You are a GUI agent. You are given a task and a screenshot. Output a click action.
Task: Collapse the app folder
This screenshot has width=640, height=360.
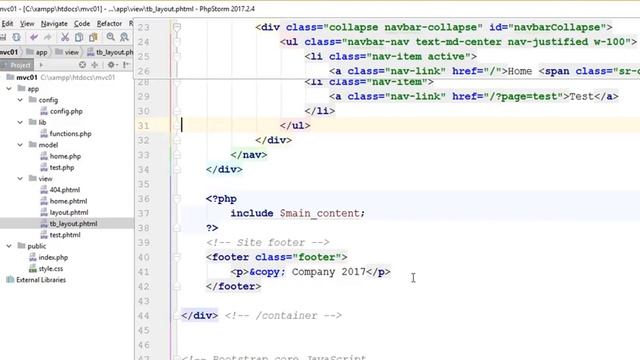pyautogui.click(x=9, y=89)
